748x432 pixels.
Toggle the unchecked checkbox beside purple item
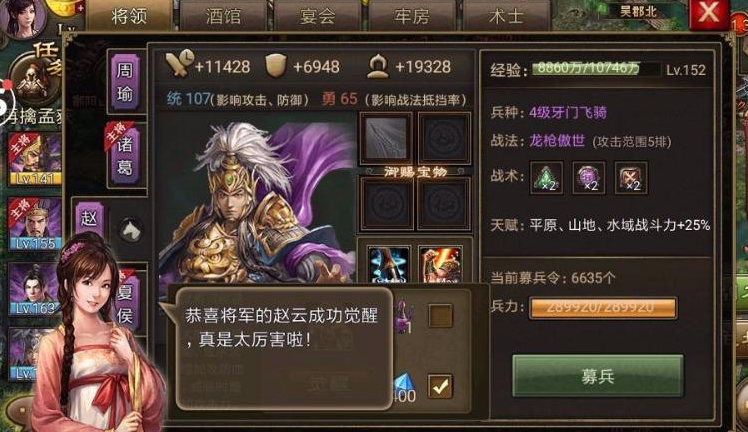pos(440,315)
